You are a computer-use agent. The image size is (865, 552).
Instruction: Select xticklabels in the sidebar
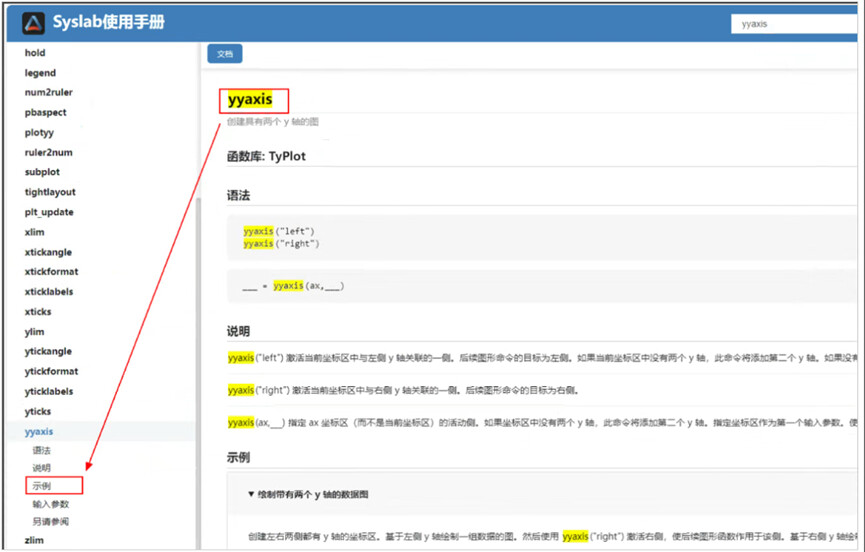pyautogui.click(x=49, y=292)
